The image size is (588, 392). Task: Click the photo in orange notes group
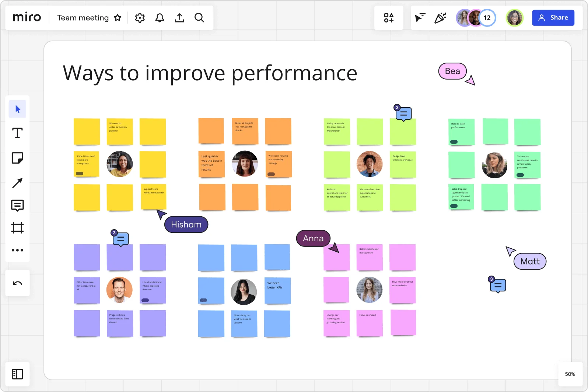245,164
